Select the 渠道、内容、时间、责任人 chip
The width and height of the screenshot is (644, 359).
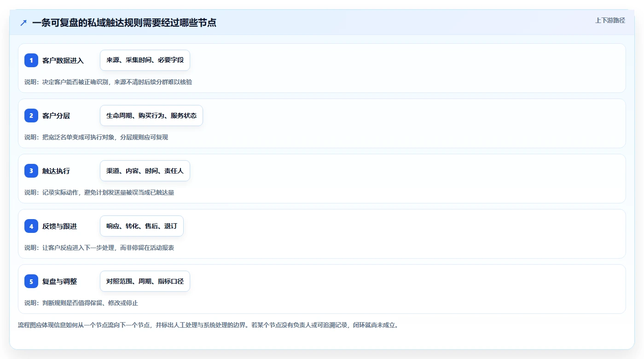(x=145, y=171)
